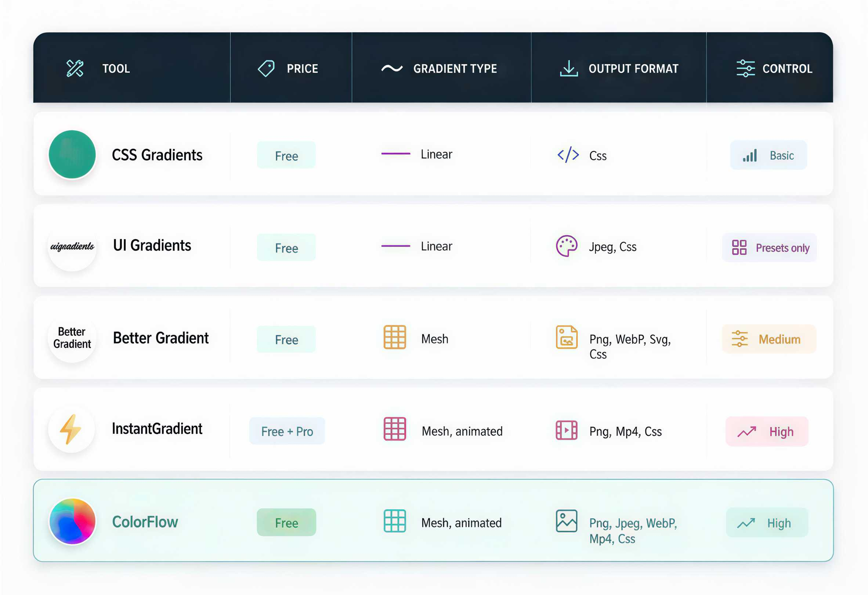Sort by the GRADIENT TYPE column header
The image size is (868, 595).
pyautogui.click(x=455, y=69)
